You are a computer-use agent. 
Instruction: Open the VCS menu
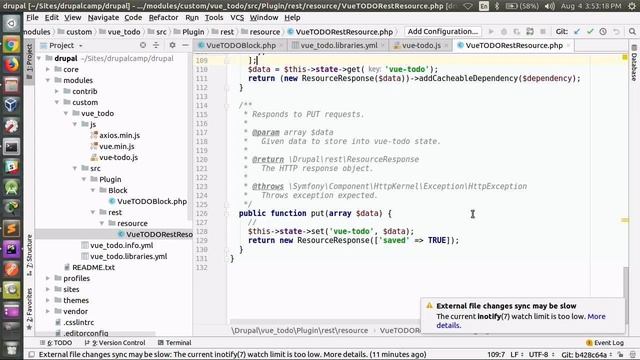pos(237,18)
